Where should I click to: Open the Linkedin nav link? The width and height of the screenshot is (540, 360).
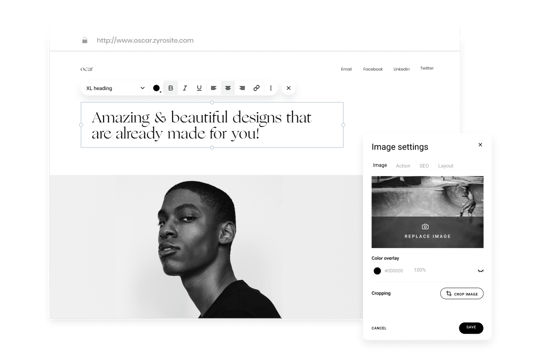pyautogui.click(x=402, y=69)
